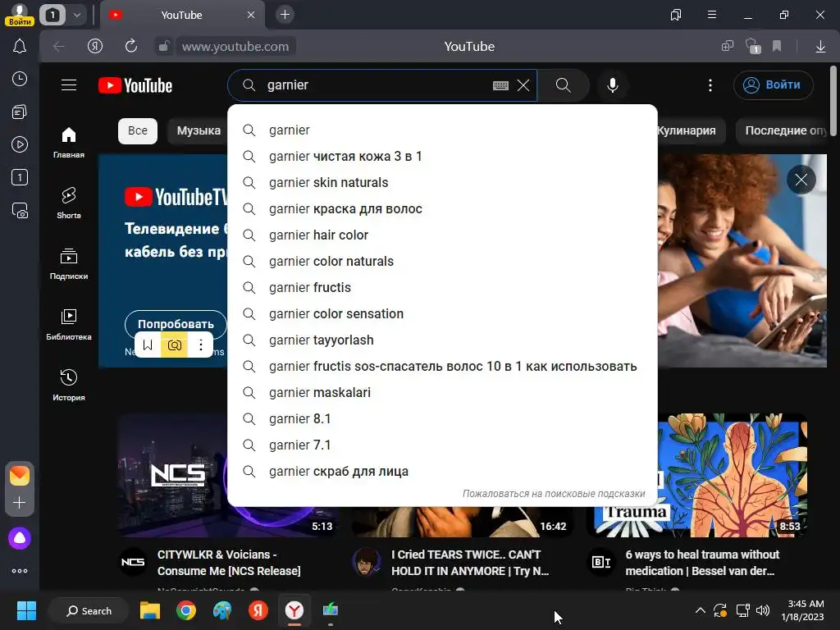Bookmark this page with the toolbar bookmark icon
The width and height of the screenshot is (840, 630).
(777, 46)
